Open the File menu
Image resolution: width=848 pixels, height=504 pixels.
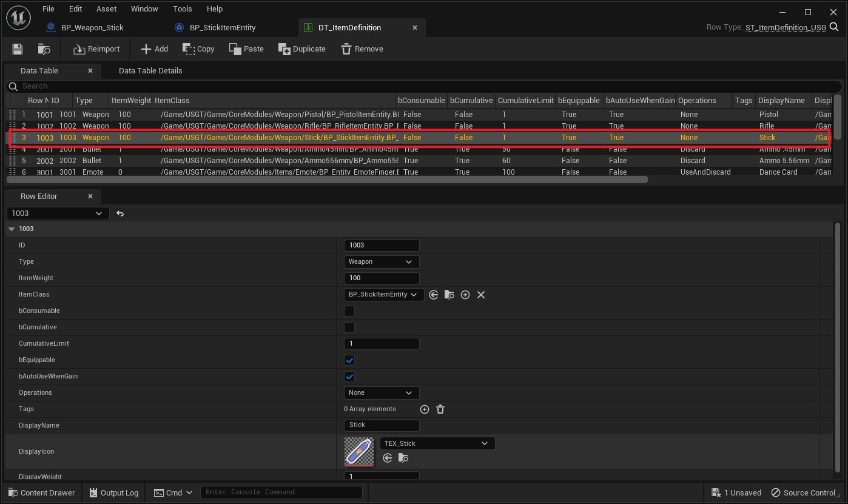point(49,9)
